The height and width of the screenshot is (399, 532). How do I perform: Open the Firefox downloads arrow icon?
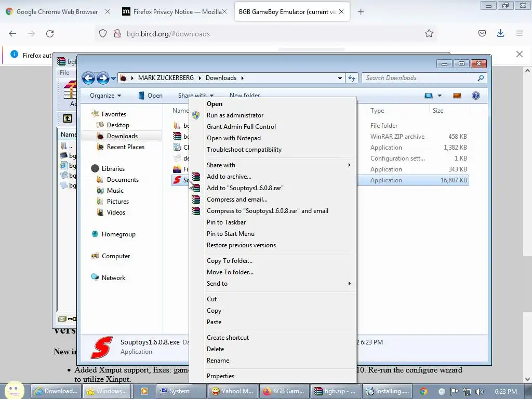(500, 34)
